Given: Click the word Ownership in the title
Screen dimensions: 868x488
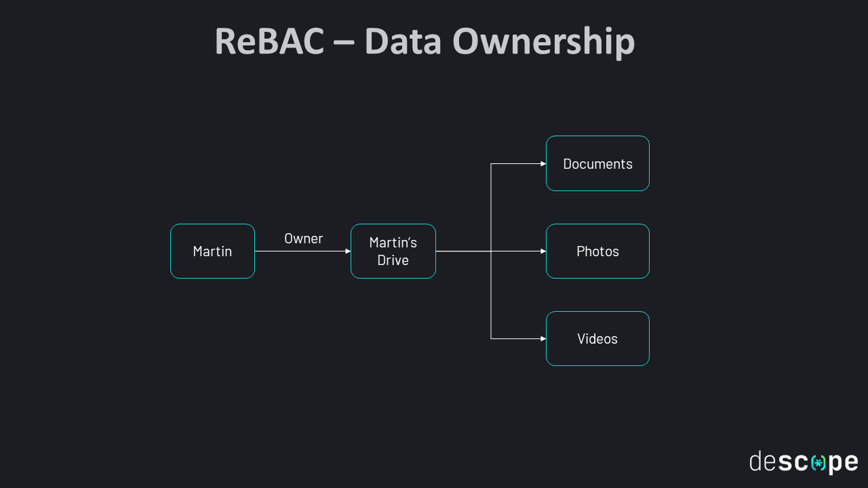Looking at the screenshot, I should [x=543, y=41].
